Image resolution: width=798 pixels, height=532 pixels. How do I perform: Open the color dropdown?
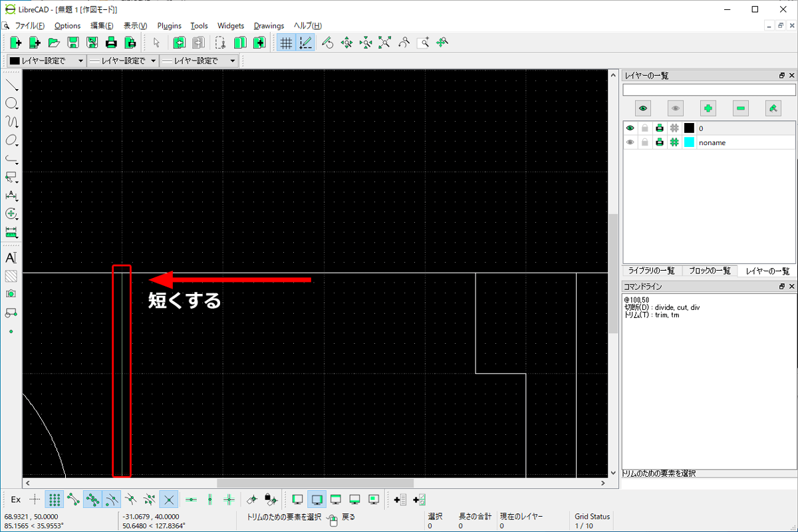47,61
